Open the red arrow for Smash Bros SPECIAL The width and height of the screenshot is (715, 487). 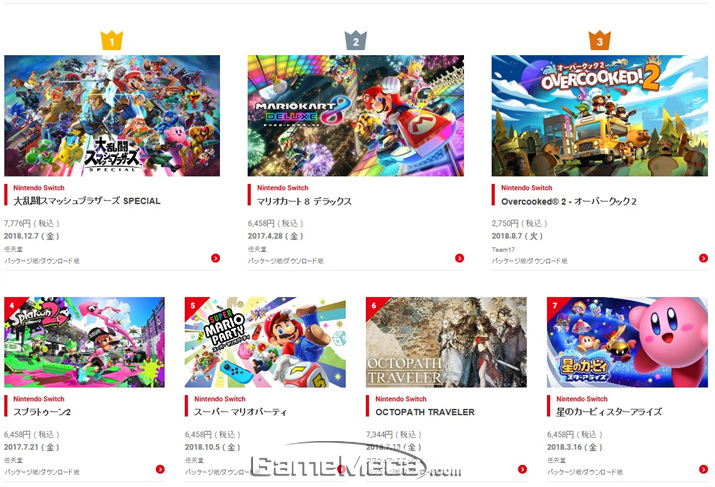click(x=215, y=258)
